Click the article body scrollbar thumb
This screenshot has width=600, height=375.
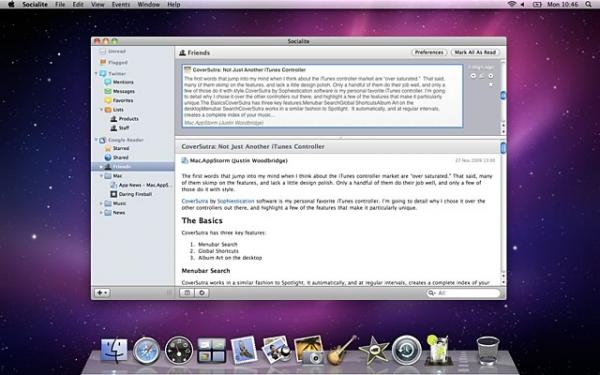click(503, 148)
